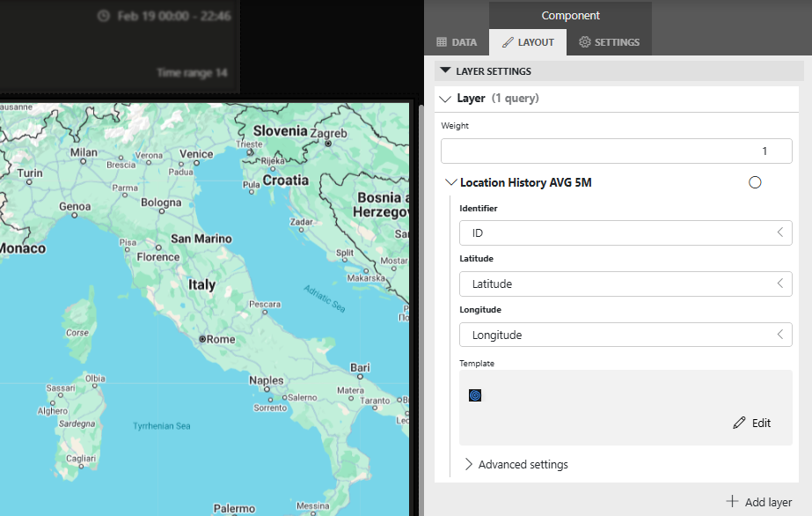Collapse the LAYER SETTINGS section
812x516 pixels.
coord(445,70)
